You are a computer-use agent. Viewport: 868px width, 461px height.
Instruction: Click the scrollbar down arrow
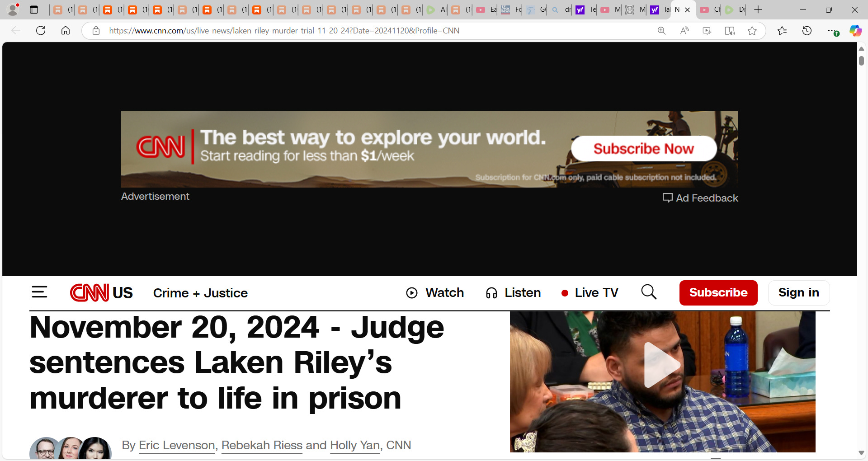(861, 453)
